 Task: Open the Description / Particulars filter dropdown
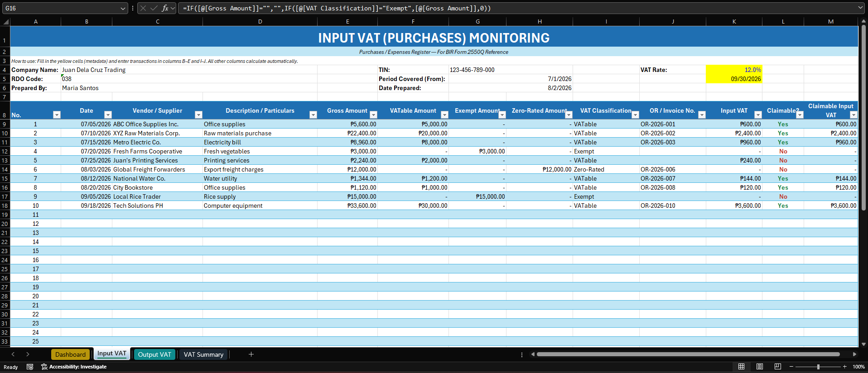(313, 115)
